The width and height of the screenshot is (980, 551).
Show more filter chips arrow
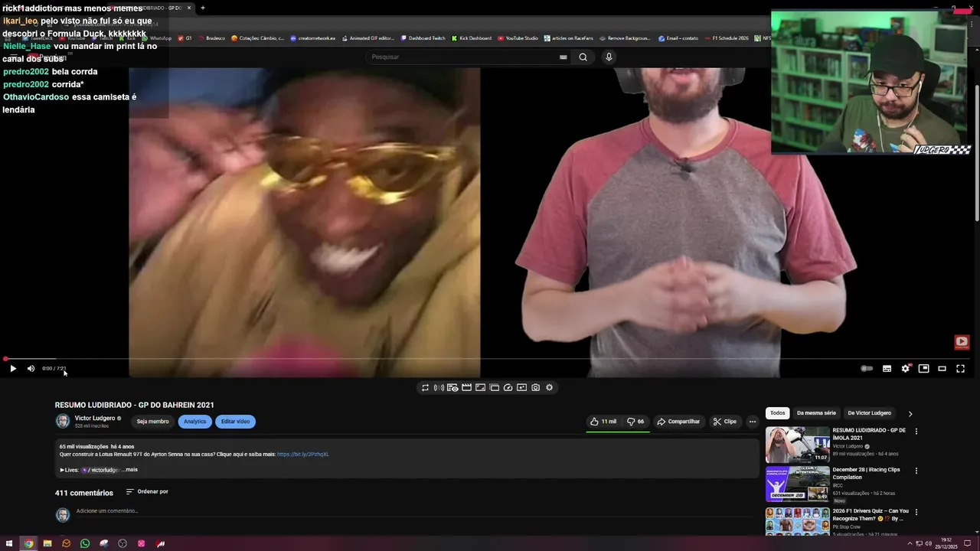pyautogui.click(x=910, y=414)
